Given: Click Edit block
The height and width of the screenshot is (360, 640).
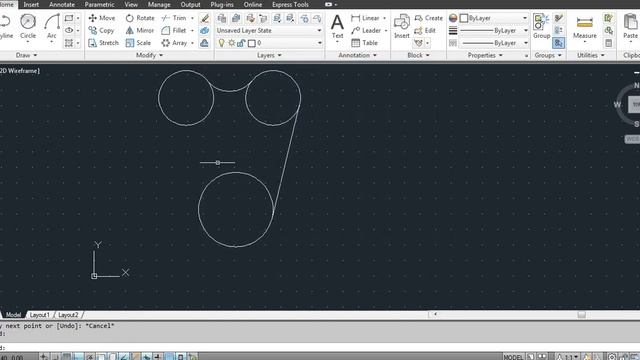Looking at the screenshot, I should [424, 30].
